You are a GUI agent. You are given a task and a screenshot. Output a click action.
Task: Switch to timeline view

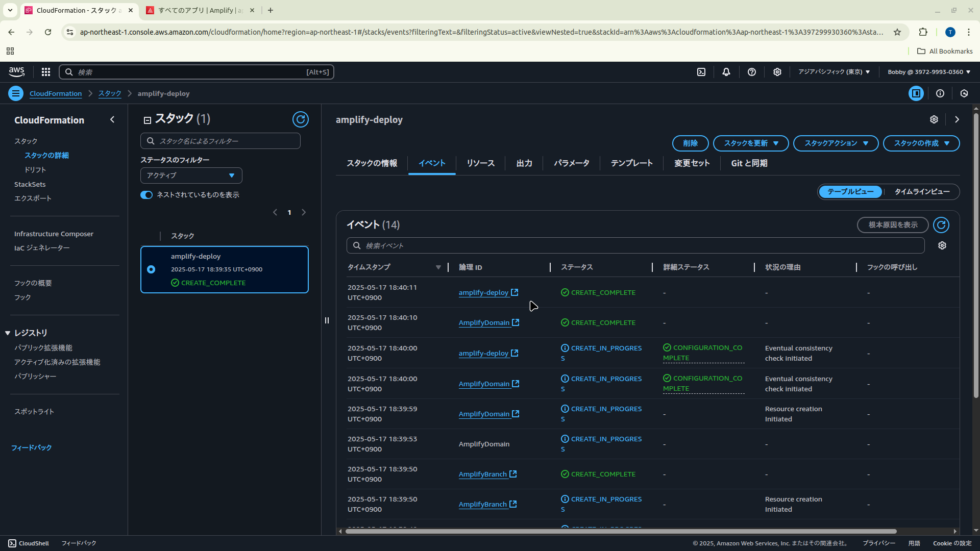point(921,192)
